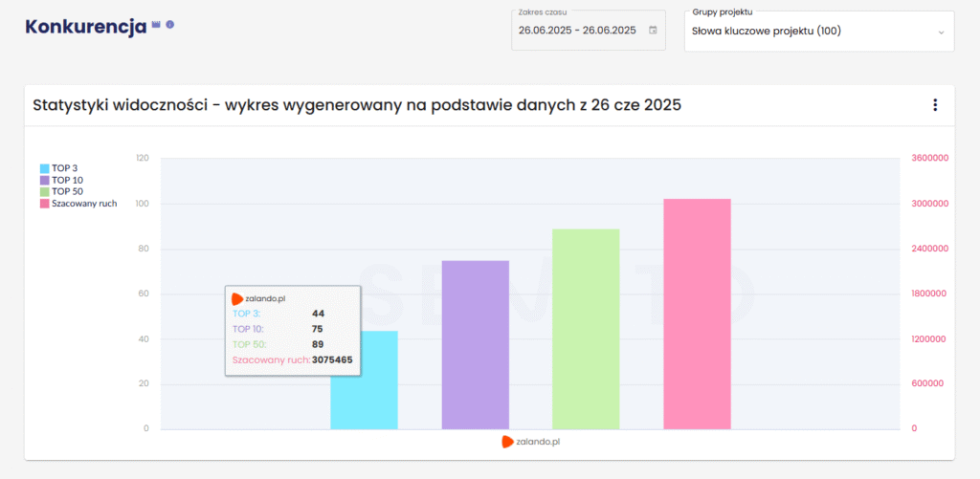Click the purple TOP 10 bar
980x479 pixels.
[x=476, y=345]
